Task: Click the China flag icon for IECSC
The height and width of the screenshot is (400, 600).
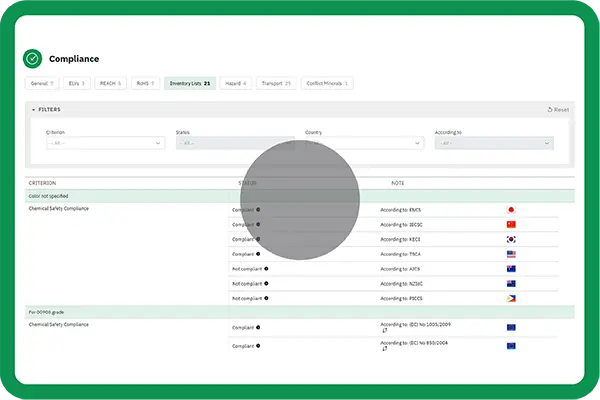Action: point(511,224)
